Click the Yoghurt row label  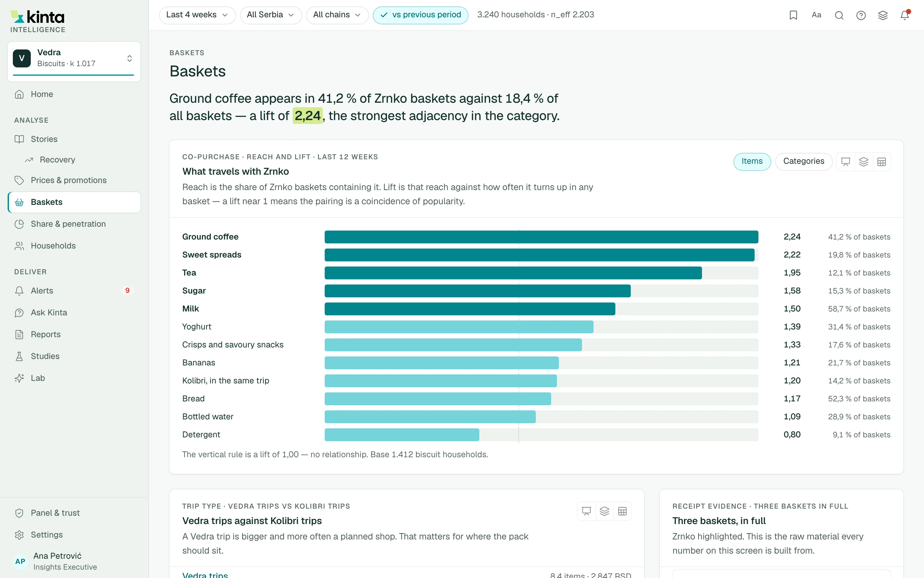point(197,327)
